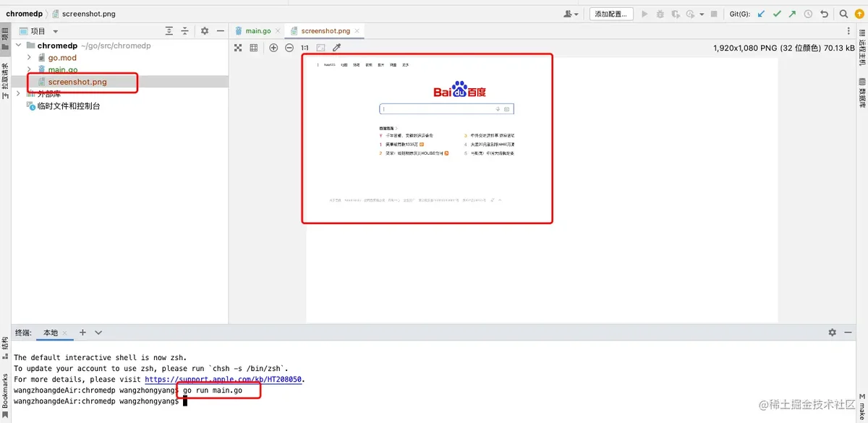Screen dimensions: 868x423
Task: Close the main.go editor tab
Action: point(278,31)
